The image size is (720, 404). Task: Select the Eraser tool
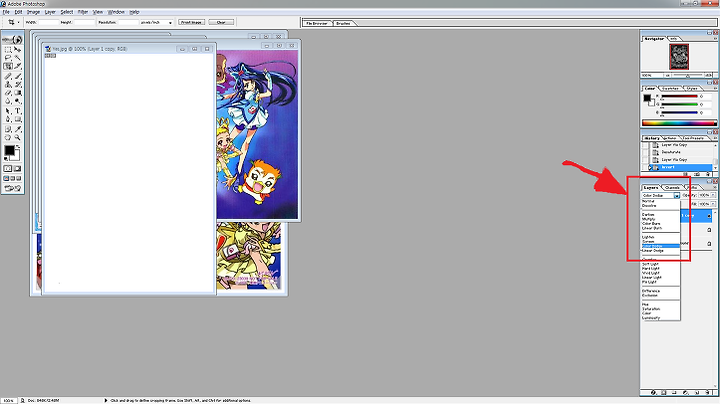point(8,93)
